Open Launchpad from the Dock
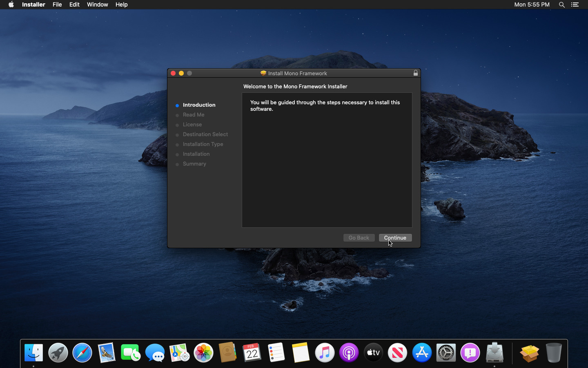Screen dimensions: 588x368 click(58, 352)
